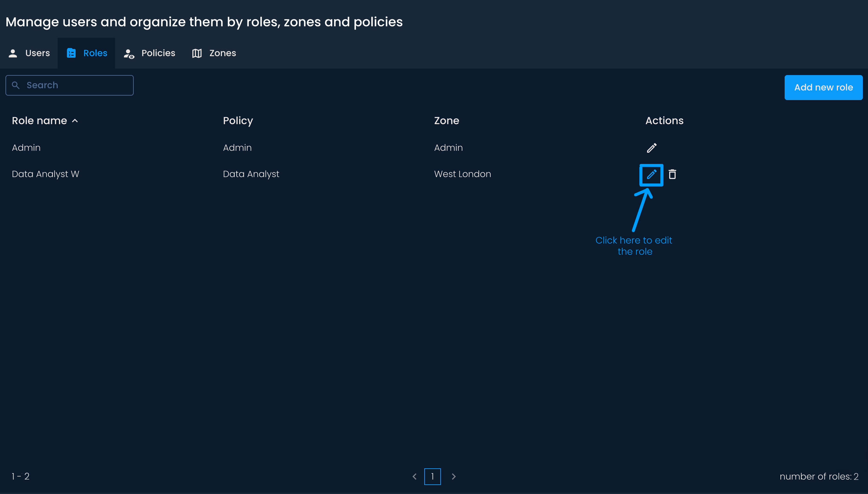
Task: Click the Data Analyst W role name
Action: 46,174
